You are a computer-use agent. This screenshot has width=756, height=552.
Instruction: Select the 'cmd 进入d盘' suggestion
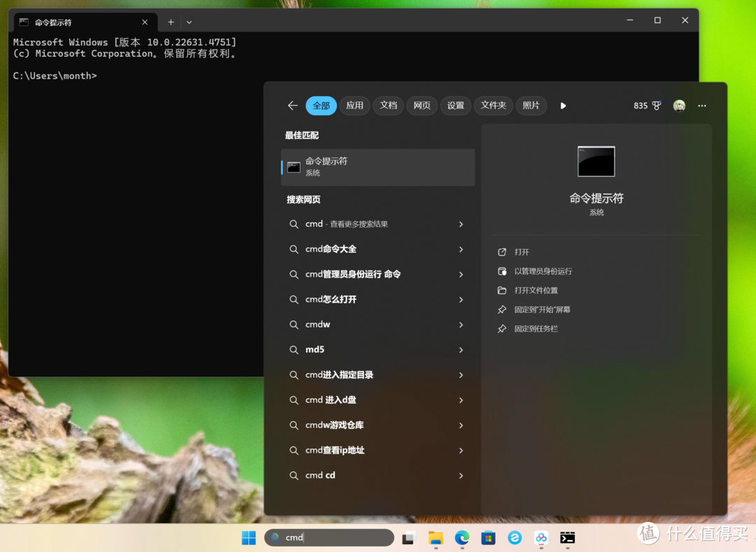pos(378,399)
